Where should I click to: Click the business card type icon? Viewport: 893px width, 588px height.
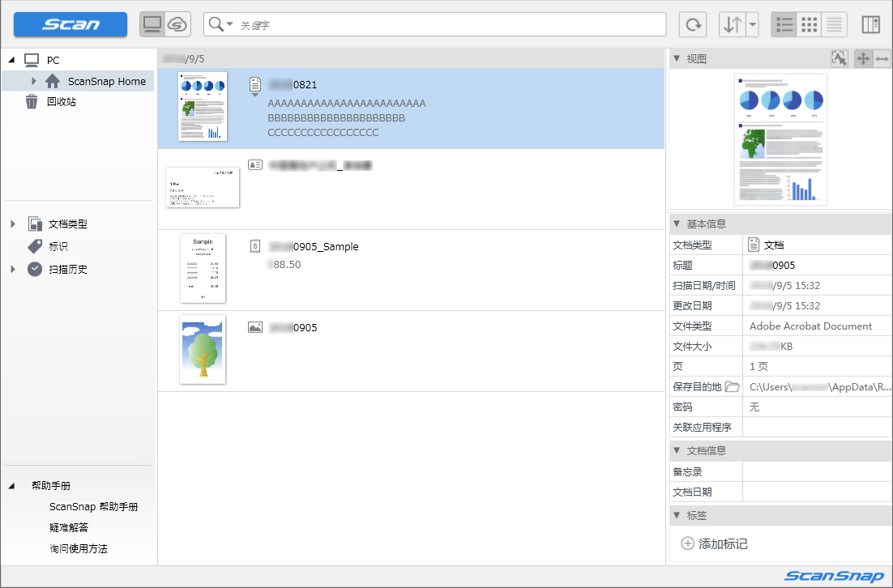tap(255, 165)
